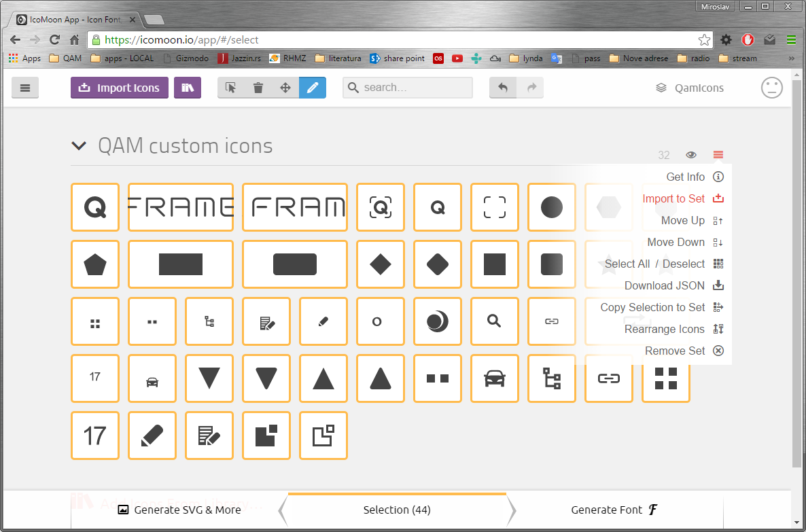Open the QamIcons project selector
This screenshot has width=806, height=532.
(x=690, y=88)
